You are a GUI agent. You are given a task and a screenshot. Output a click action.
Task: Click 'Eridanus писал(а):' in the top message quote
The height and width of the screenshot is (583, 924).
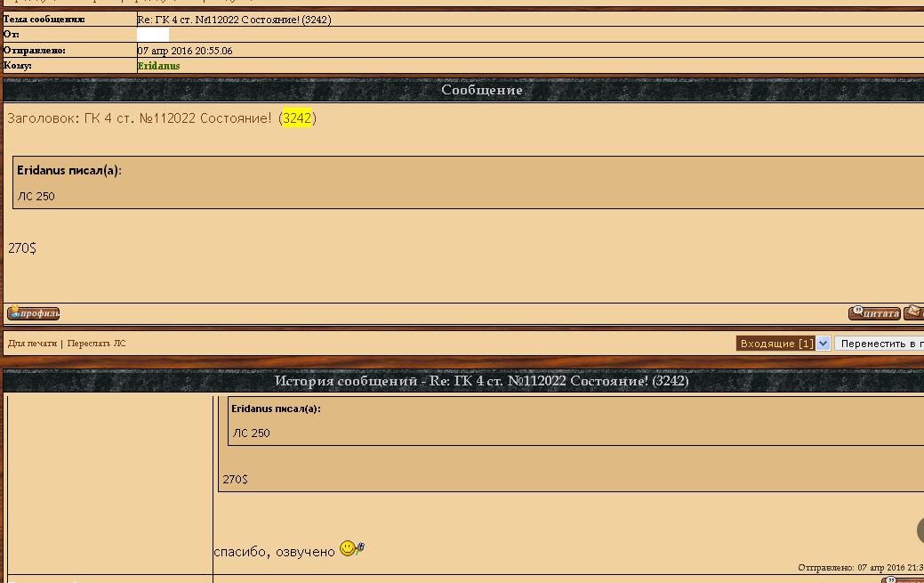tap(69, 170)
